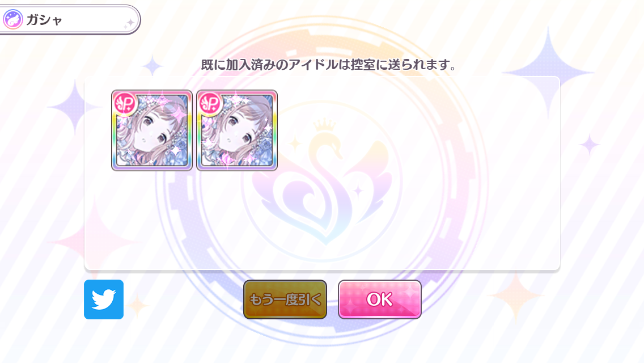The width and height of the screenshot is (644, 363).
Task: Open the second idol card thumbnail
Action: click(237, 130)
